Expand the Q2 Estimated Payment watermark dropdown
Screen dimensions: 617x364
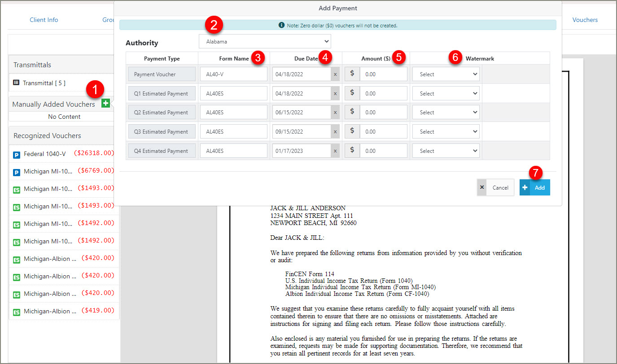446,113
